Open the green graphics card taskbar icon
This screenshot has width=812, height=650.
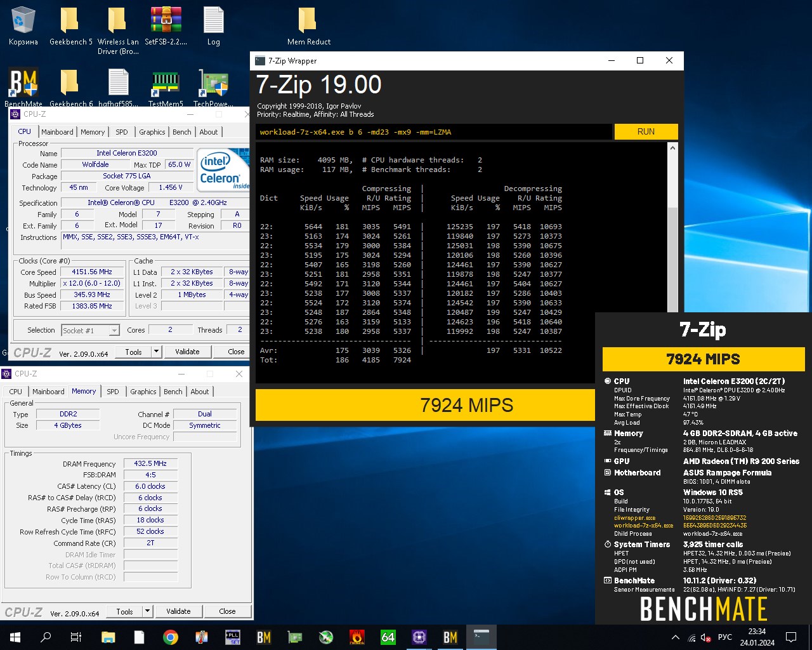coord(295,637)
